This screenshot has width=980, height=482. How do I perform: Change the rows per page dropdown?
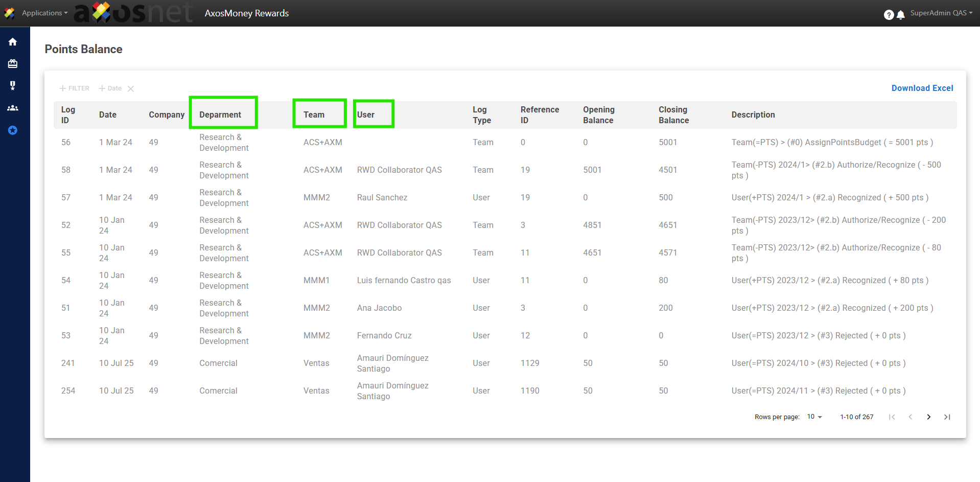pos(814,417)
